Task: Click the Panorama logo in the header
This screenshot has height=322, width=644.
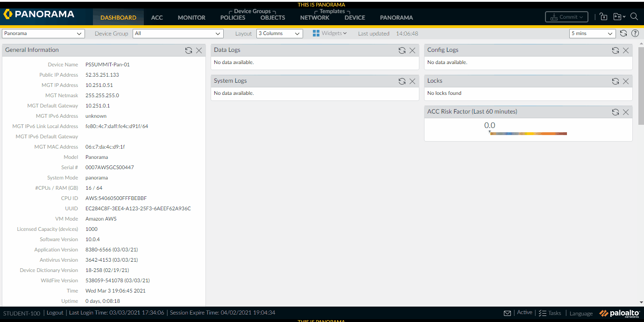Action: coord(39,14)
